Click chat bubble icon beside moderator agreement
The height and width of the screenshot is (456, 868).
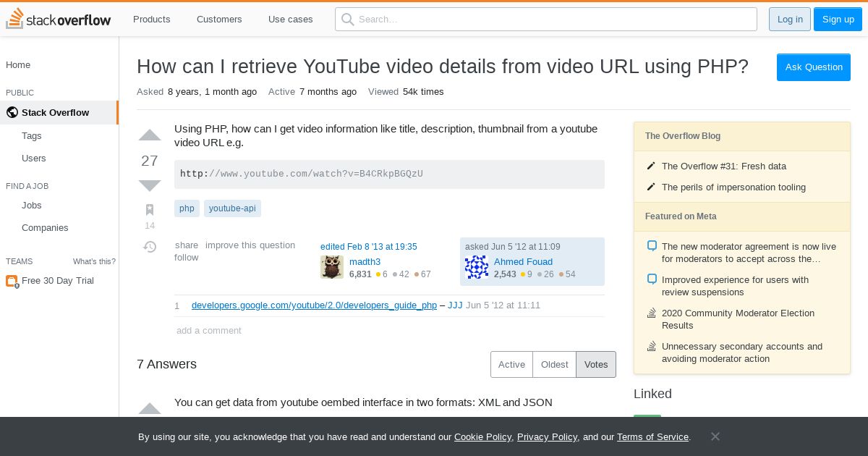652,246
